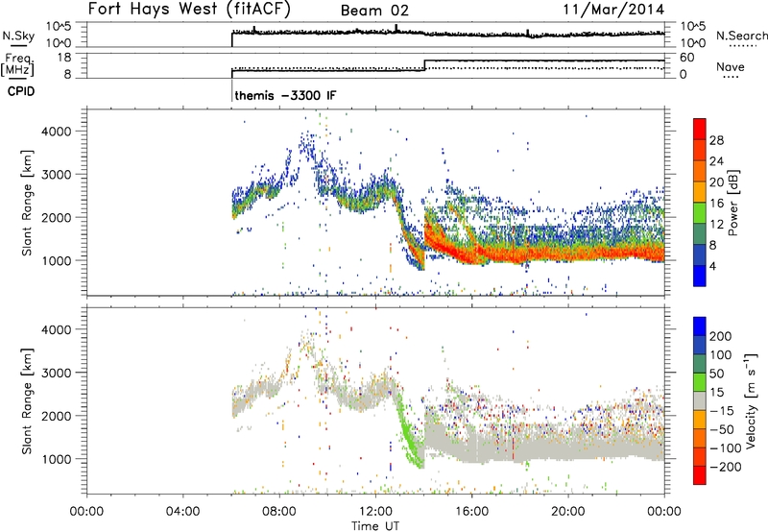
Task: Click 'Slant Range [km]' title of power panel
Action: click(x=27, y=203)
